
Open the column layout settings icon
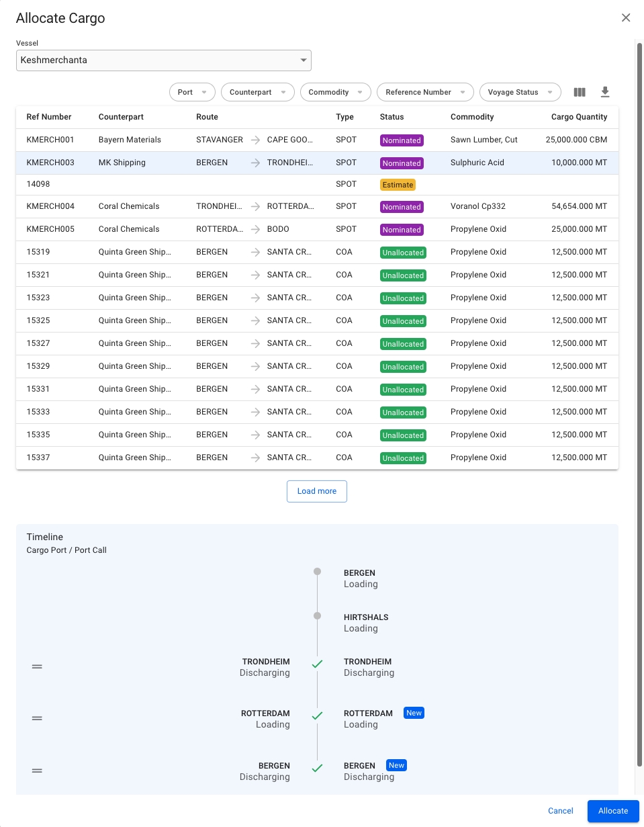point(580,92)
